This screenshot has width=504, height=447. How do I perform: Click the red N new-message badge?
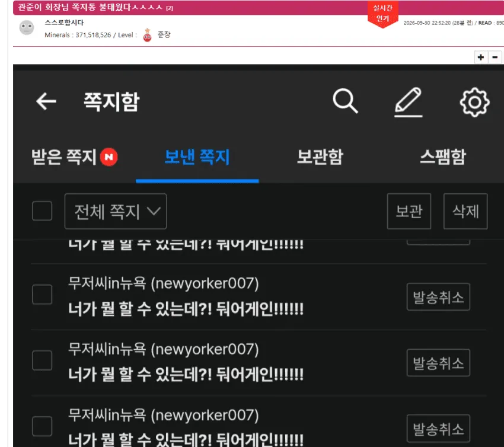pos(109,157)
